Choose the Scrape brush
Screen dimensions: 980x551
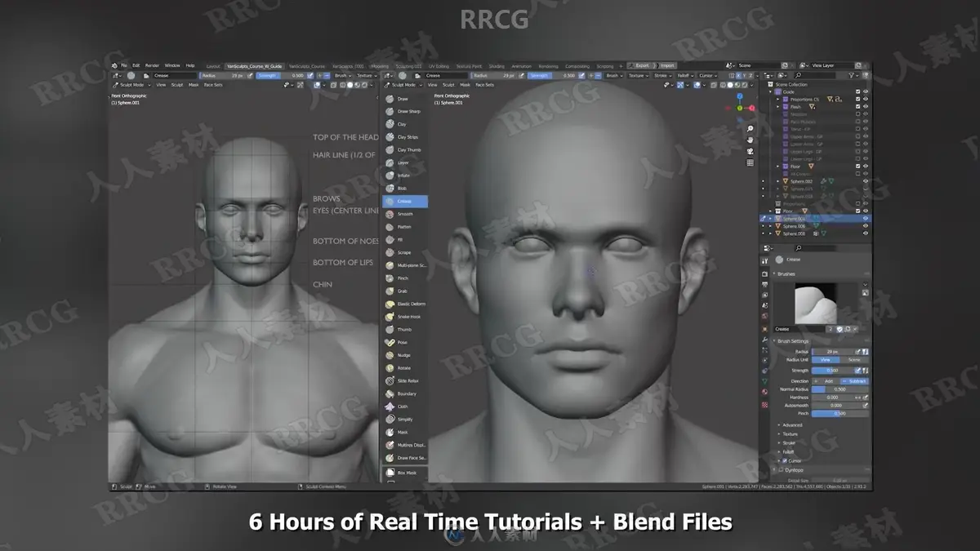(x=404, y=252)
